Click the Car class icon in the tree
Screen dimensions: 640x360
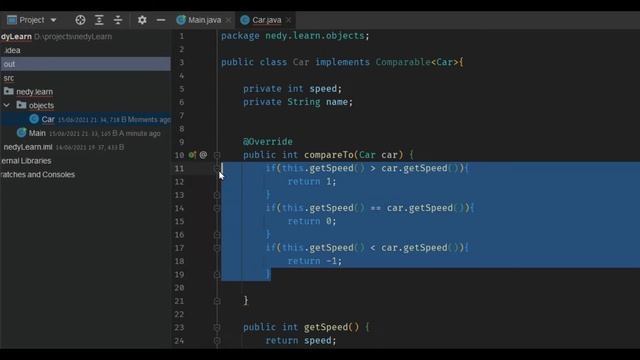pyautogui.click(x=34, y=119)
